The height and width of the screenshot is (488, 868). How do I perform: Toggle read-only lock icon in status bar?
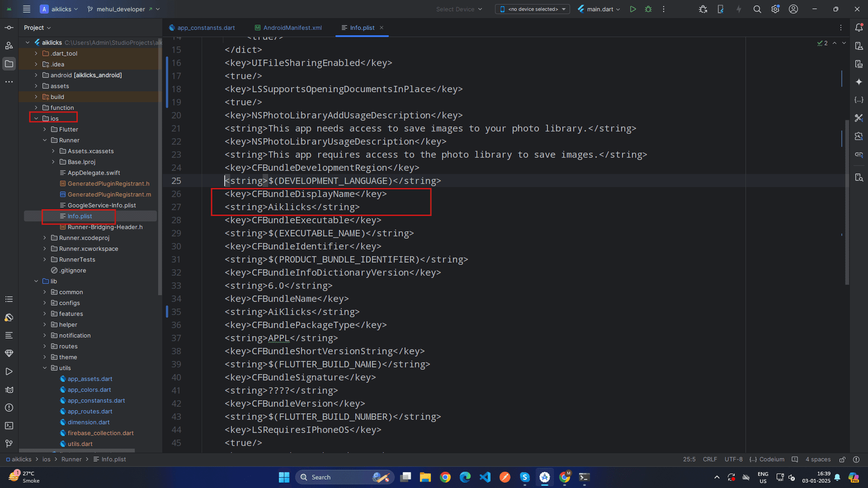[x=843, y=459]
